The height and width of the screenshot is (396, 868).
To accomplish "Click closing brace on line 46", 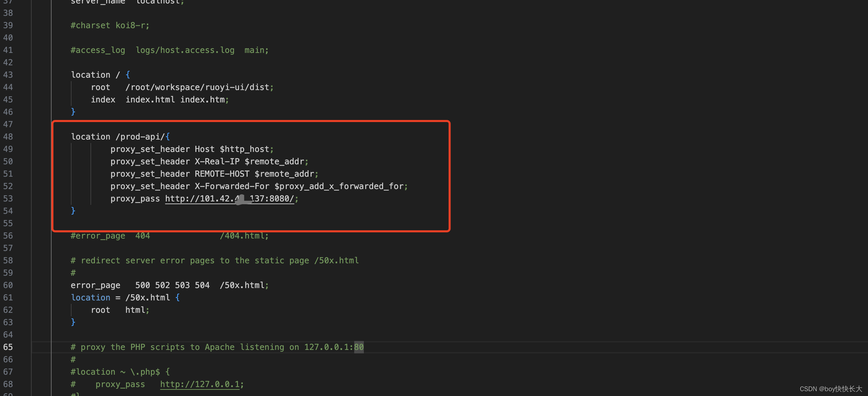I will pyautogui.click(x=73, y=112).
